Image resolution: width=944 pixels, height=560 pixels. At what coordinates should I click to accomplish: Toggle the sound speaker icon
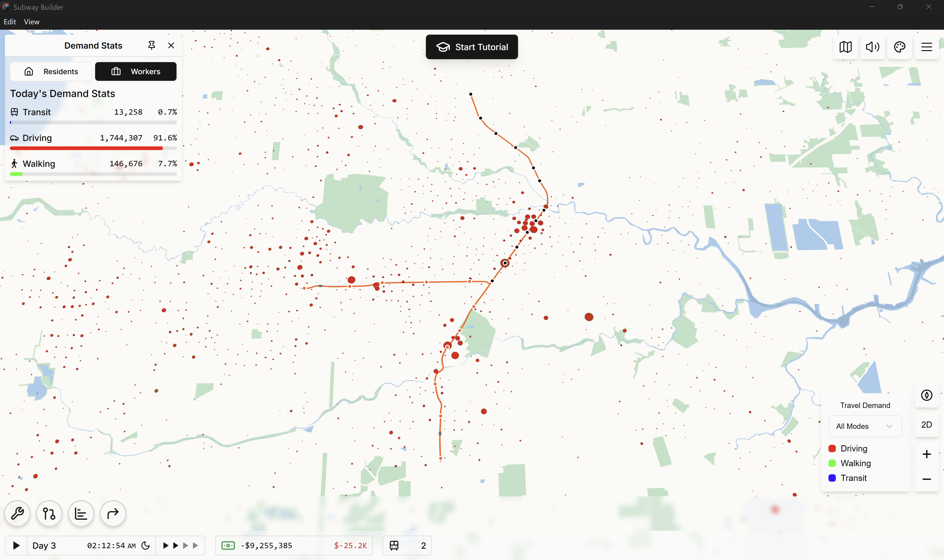pyautogui.click(x=872, y=47)
